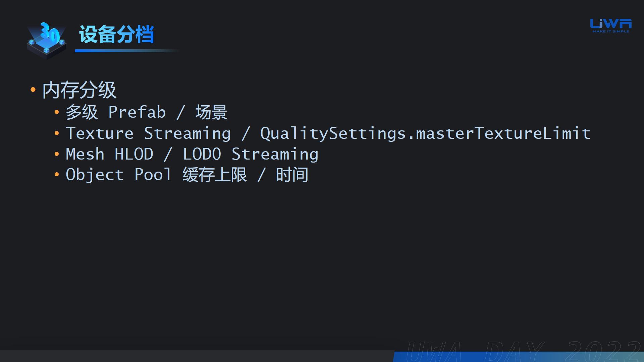
Task: Click the Texture Streaming text
Action: point(148,133)
